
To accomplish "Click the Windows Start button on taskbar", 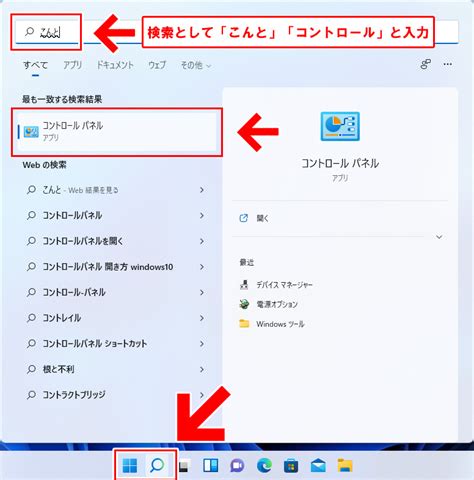I will click(x=130, y=465).
